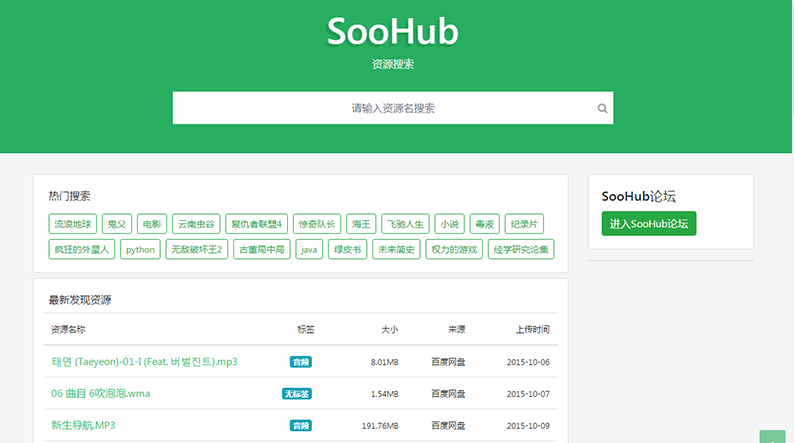The width and height of the screenshot is (794, 443).
Task: Open the Taeyeon-01-I mp3 resource link
Action: (x=144, y=362)
